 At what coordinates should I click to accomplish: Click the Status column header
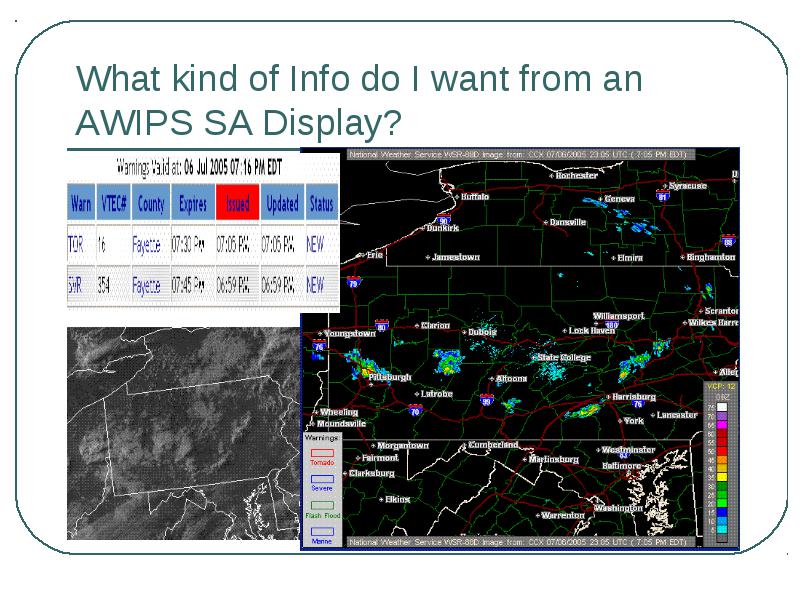coord(321,203)
